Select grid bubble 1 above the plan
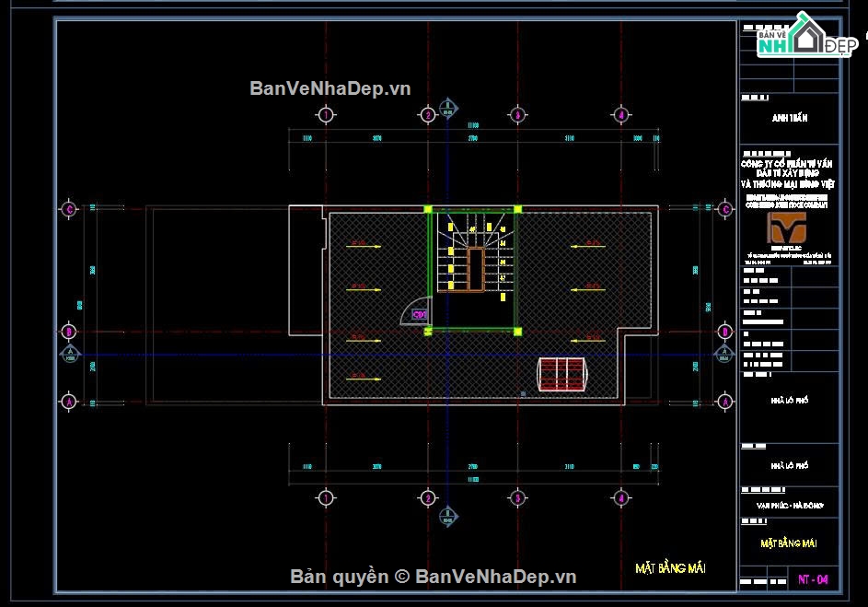This screenshot has width=868, height=607. click(326, 114)
